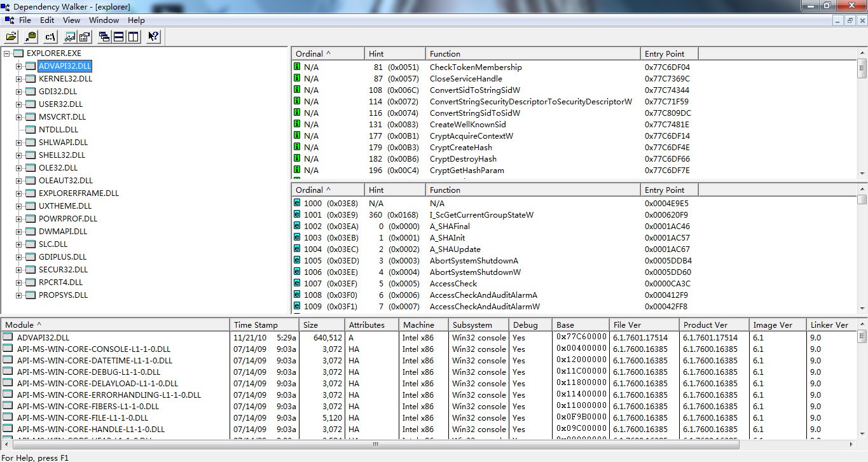Expand the EXPLORERFRAME.DLL tree node
Viewport: 868px width, 462px height.
click(18, 193)
